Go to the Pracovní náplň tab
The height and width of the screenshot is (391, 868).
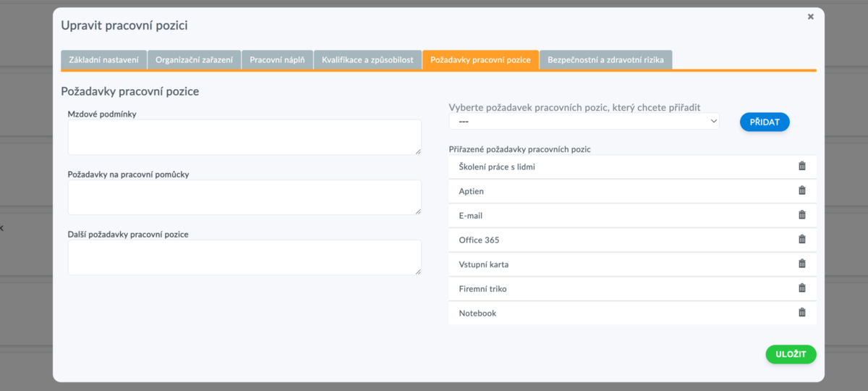pos(277,60)
